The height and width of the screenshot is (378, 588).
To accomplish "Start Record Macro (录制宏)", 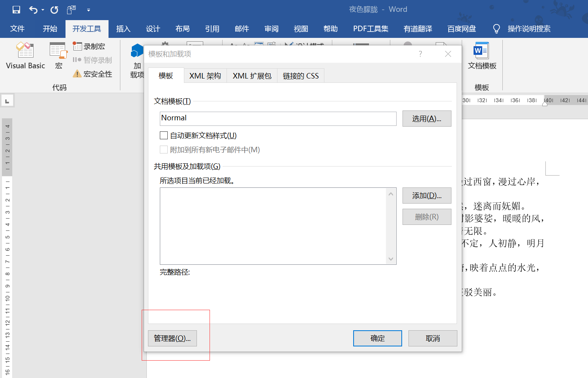I will point(89,46).
